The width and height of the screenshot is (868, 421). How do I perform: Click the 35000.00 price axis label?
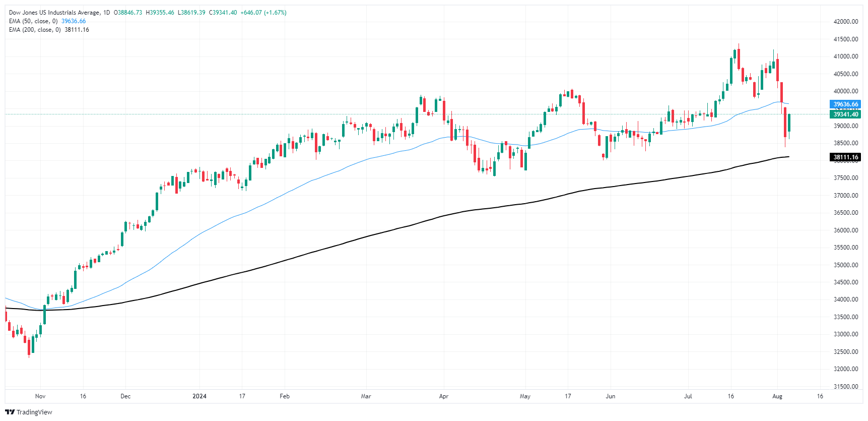pyautogui.click(x=846, y=265)
